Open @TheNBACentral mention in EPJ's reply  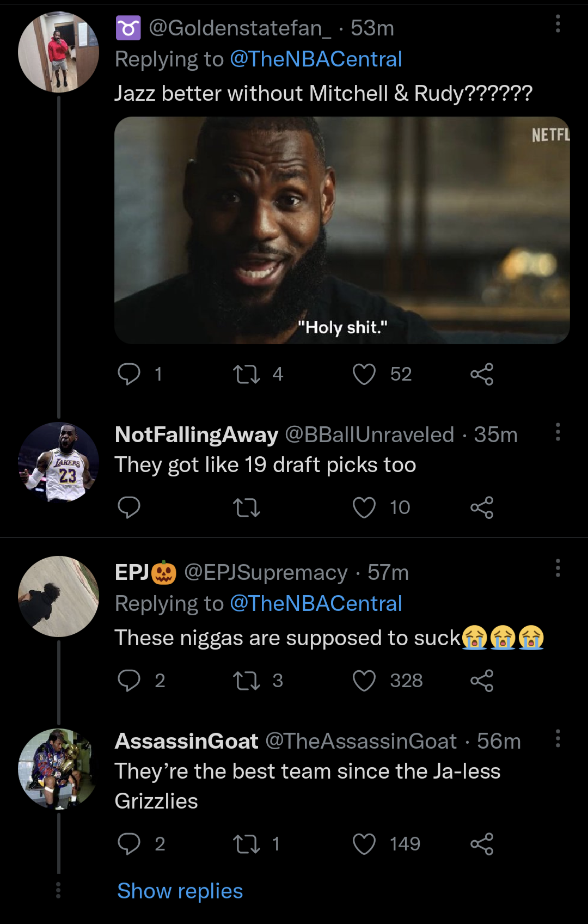point(316,603)
